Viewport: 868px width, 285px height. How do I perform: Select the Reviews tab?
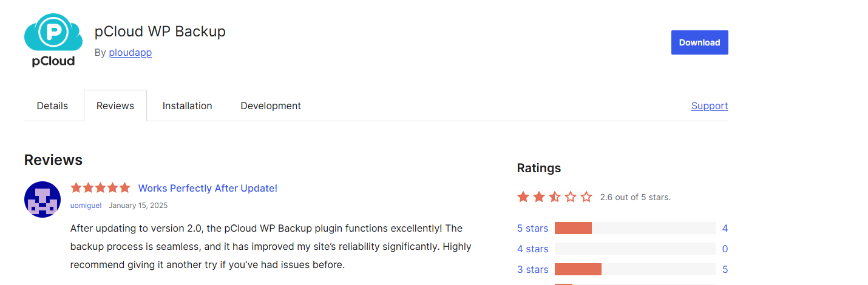coord(115,106)
